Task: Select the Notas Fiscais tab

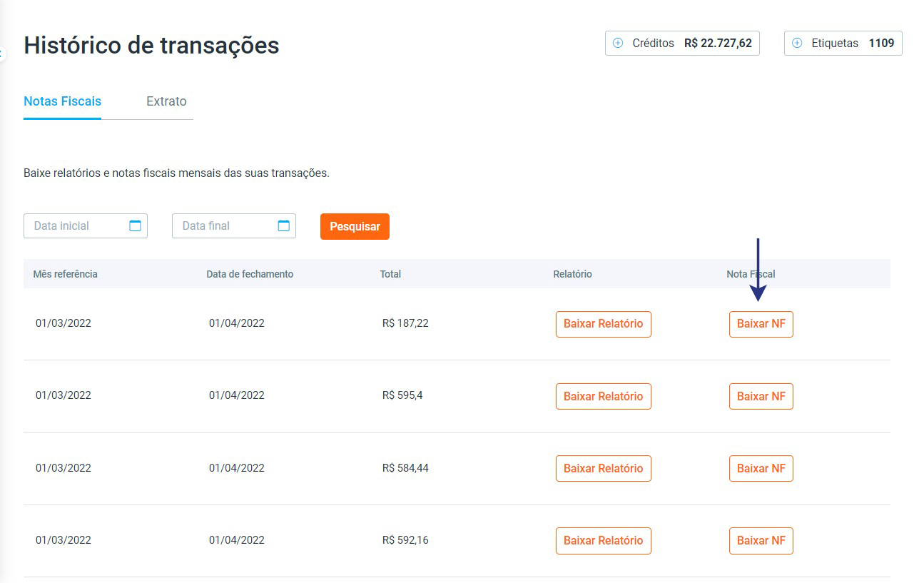Action: pos(62,101)
